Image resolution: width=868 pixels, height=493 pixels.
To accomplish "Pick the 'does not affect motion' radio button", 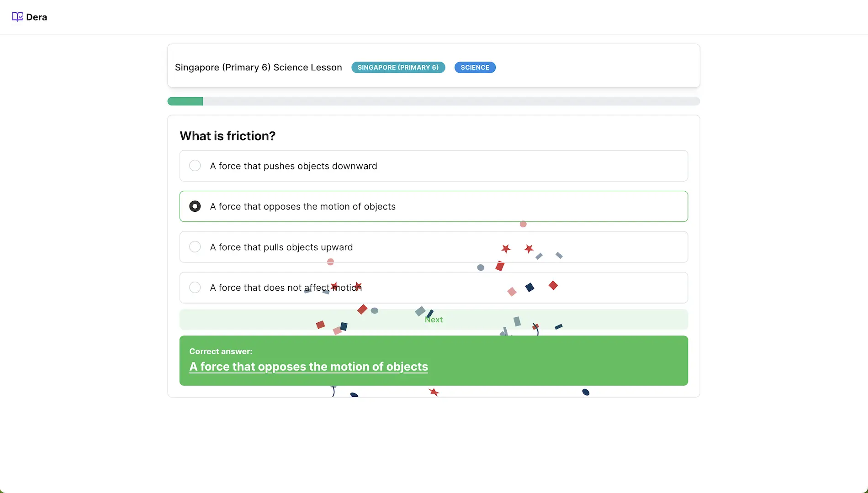I will click(195, 288).
